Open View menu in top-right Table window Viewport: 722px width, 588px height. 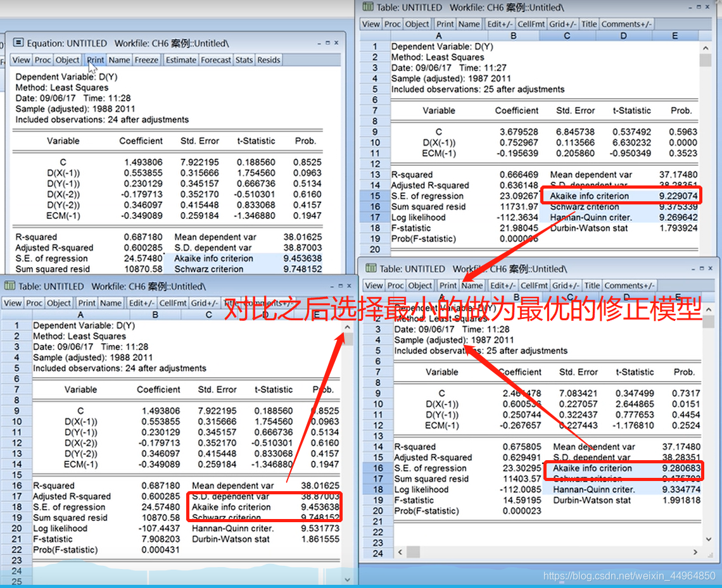point(370,24)
